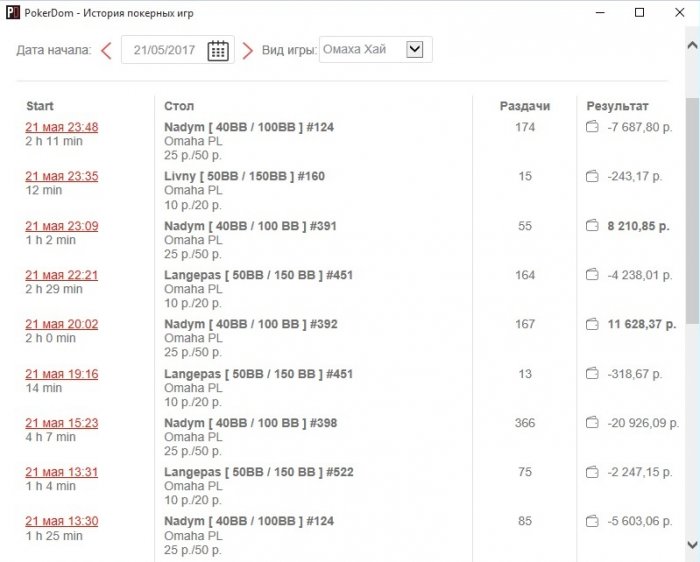
Task: Click the PokerDom app icon in the title bar
Action: tap(13, 13)
